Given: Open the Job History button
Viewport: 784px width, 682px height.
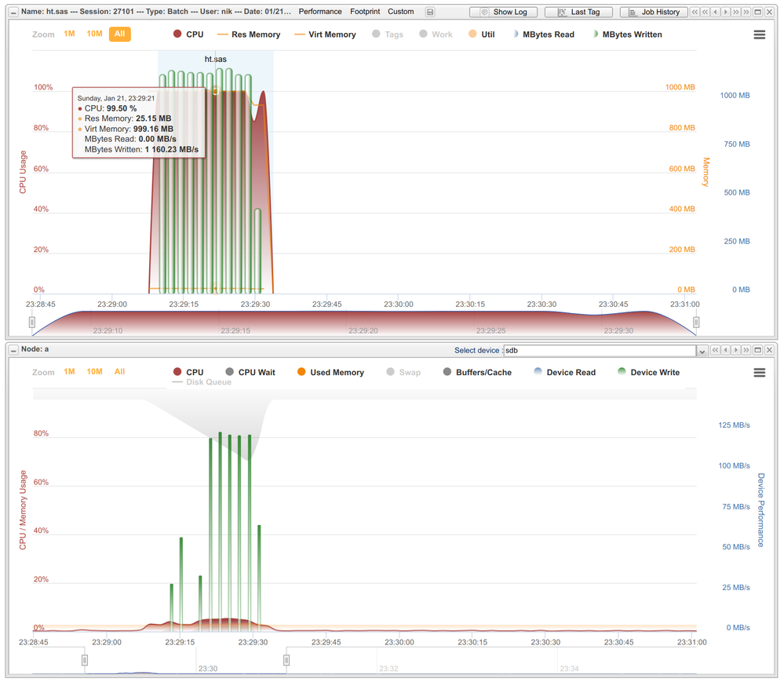Looking at the screenshot, I should tap(654, 12).
